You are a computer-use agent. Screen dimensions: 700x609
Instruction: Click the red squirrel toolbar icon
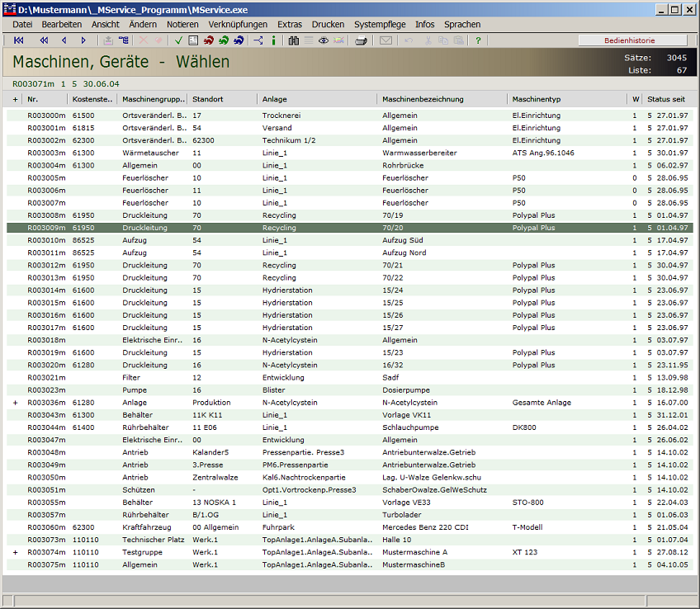(x=209, y=40)
